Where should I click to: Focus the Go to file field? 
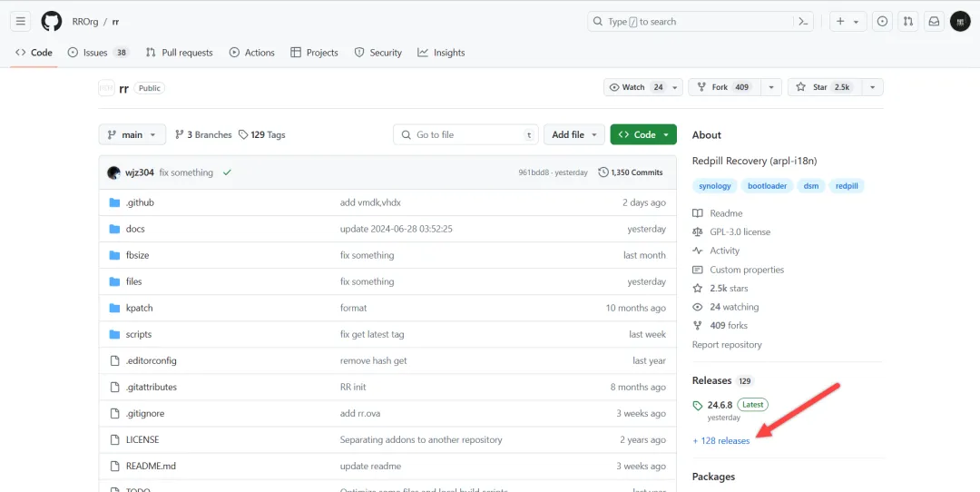[465, 134]
